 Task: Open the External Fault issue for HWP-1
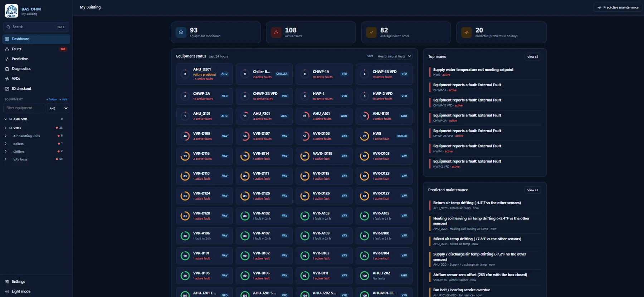[x=485, y=148]
